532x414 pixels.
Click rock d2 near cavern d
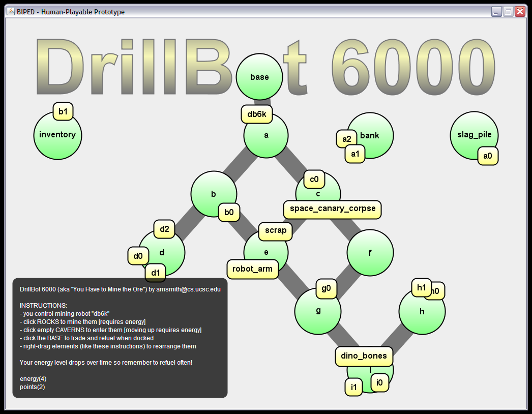tap(164, 229)
